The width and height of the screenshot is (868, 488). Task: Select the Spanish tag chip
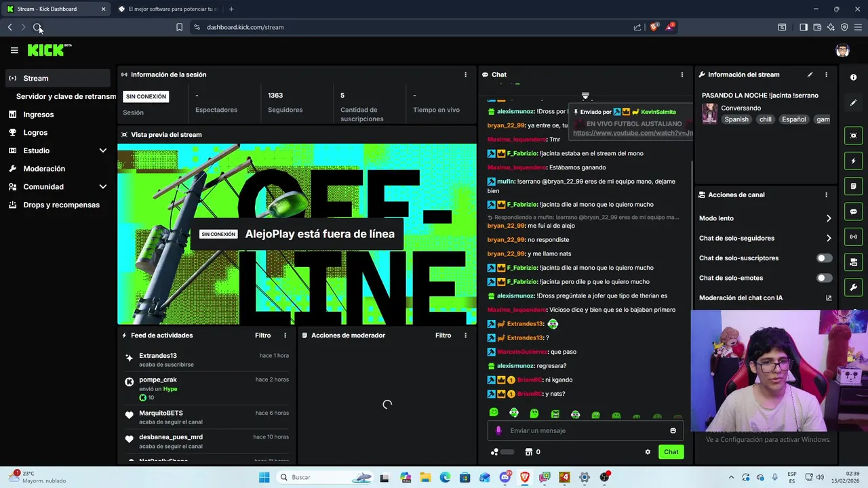736,119
